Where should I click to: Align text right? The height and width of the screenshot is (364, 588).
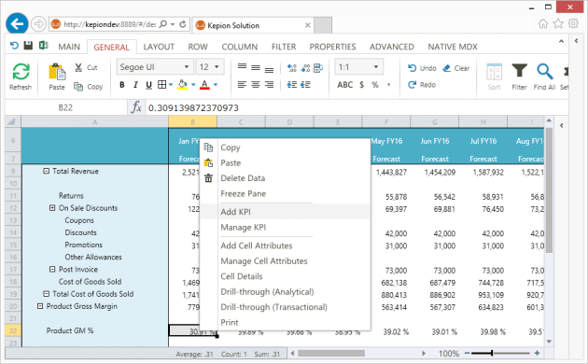[x=269, y=85]
